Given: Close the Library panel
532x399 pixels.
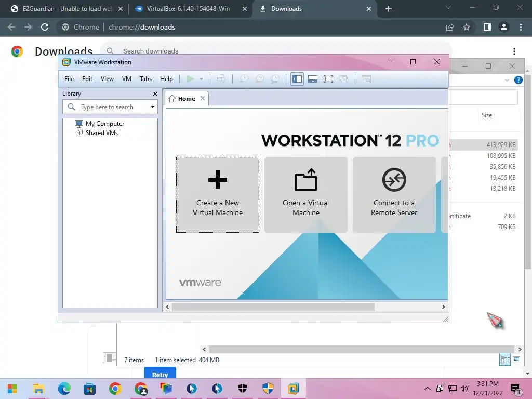Looking at the screenshot, I should (x=155, y=94).
